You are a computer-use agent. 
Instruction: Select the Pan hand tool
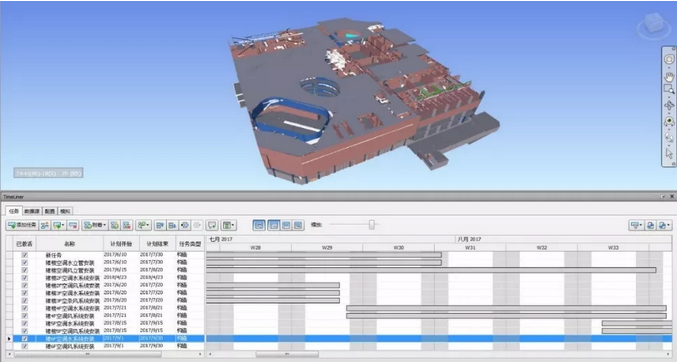pyautogui.click(x=669, y=77)
